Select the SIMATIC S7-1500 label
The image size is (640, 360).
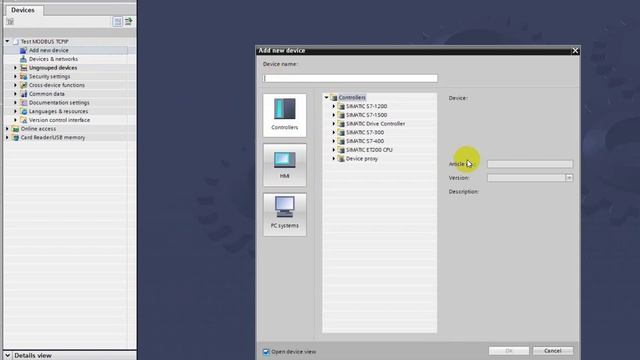(367, 115)
